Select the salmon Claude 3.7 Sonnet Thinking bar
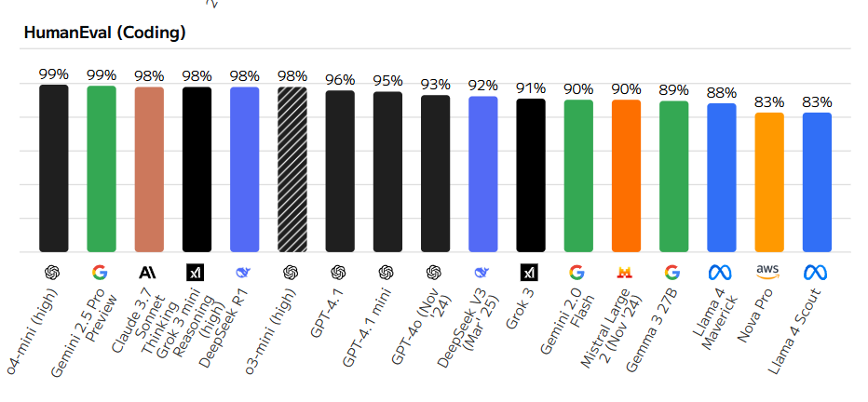Screen dimensions: 868x402 149,169
